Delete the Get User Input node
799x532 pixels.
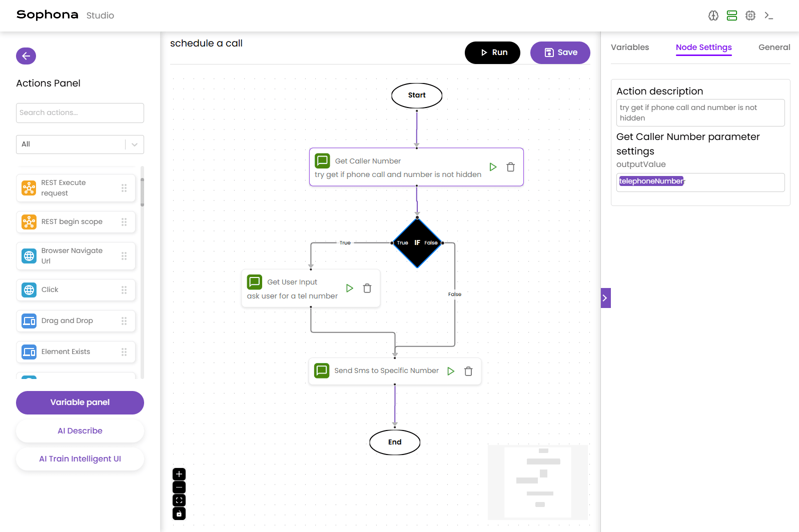click(367, 288)
